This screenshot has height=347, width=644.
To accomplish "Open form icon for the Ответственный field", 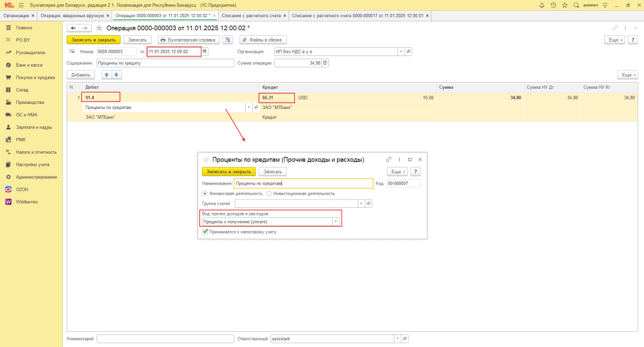I will (x=404, y=339).
